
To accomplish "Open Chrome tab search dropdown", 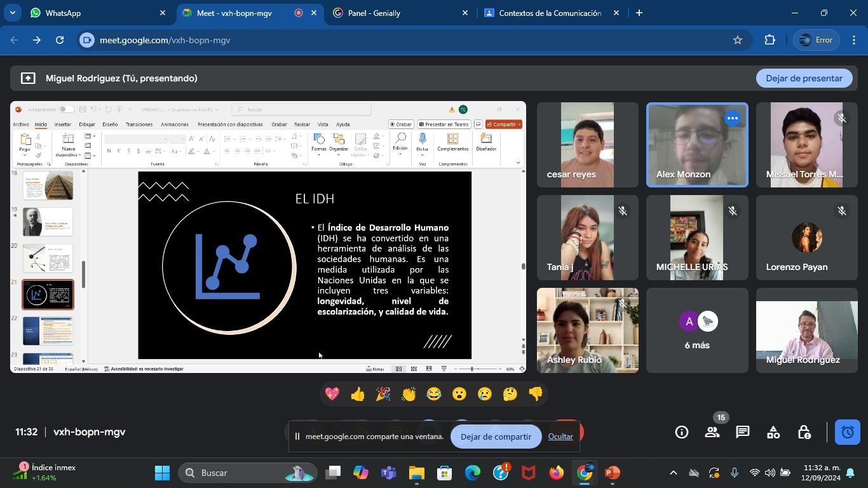I will point(12,13).
